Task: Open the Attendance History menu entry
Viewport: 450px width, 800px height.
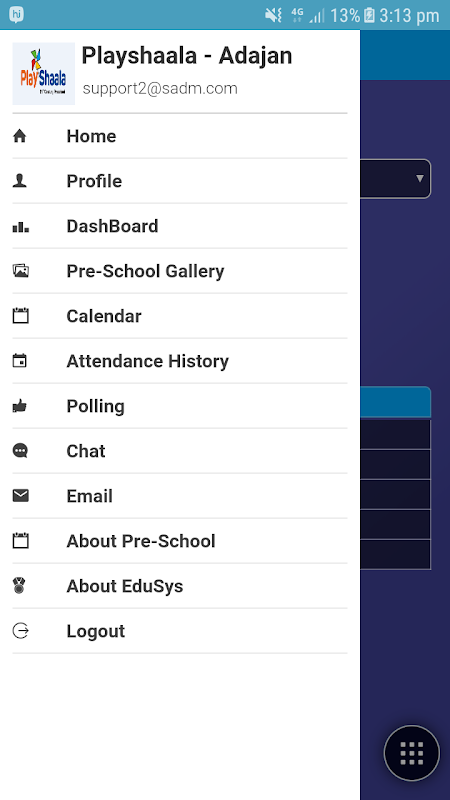Action: click(180, 361)
